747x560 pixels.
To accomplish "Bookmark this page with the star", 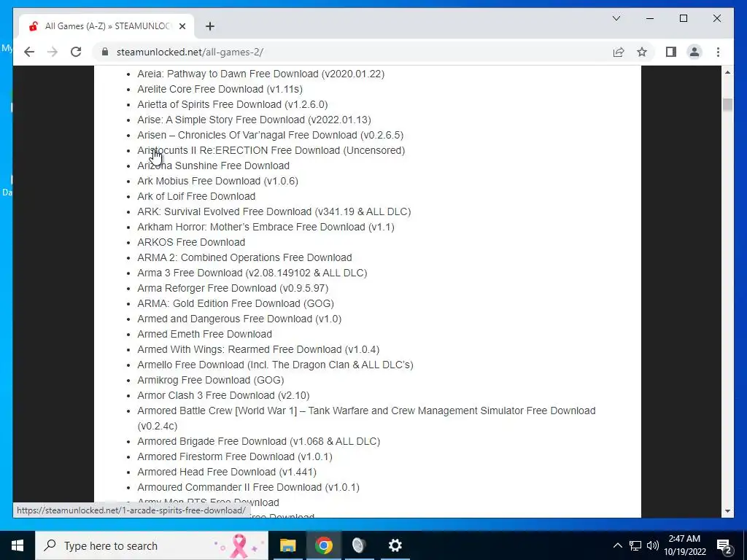I will click(x=642, y=52).
